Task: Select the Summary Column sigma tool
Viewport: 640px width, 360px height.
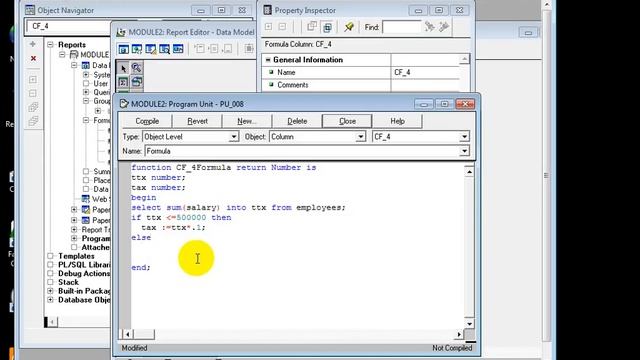Action: pyautogui.click(x=123, y=82)
